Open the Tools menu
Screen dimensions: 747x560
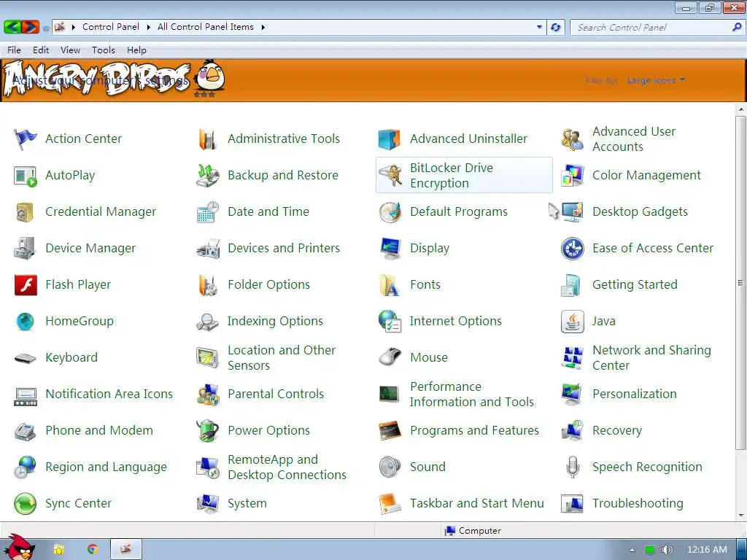click(104, 50)
